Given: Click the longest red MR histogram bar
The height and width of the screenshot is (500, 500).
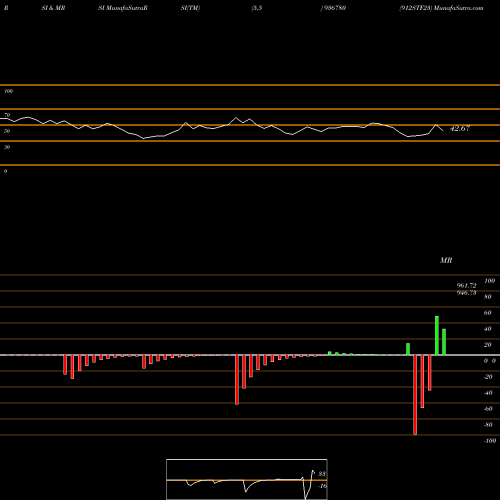Looking at the screenshot, I should pyautogui.click(x=415, y=395).
